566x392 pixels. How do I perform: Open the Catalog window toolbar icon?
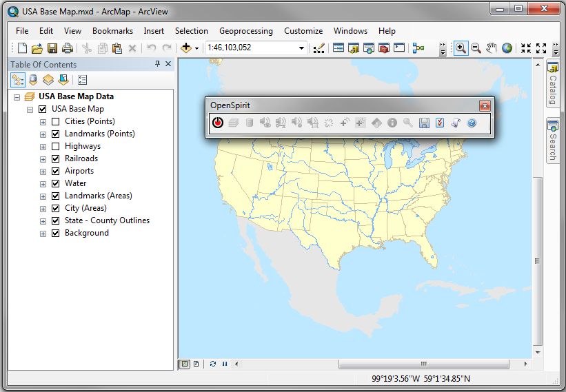(354, 48)
